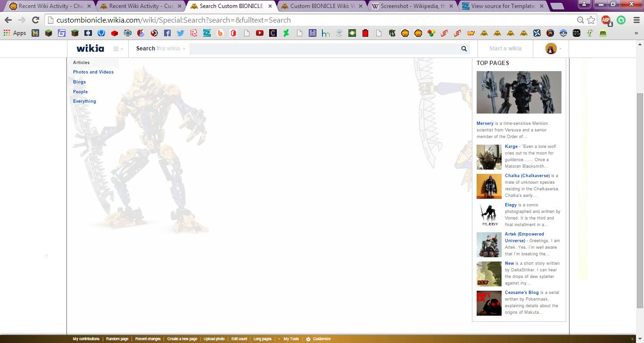This screenshot has height=343, width=644.
Task: Reload the current page
Action: coord(35,20)
